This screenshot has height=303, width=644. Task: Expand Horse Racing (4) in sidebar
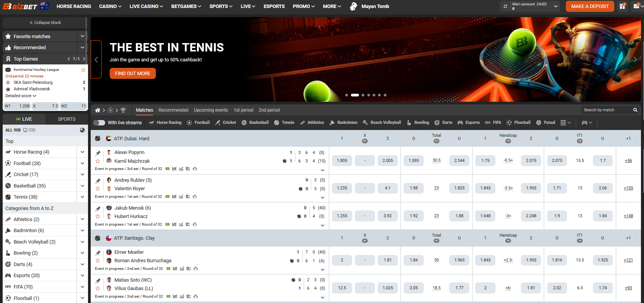click(x=82, y=152)
